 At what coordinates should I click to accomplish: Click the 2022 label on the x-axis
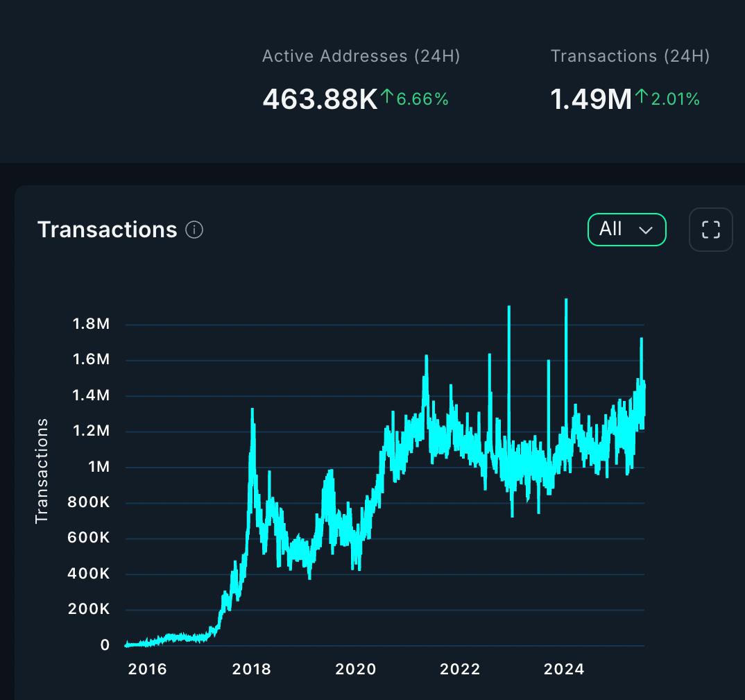coord(460,669)
